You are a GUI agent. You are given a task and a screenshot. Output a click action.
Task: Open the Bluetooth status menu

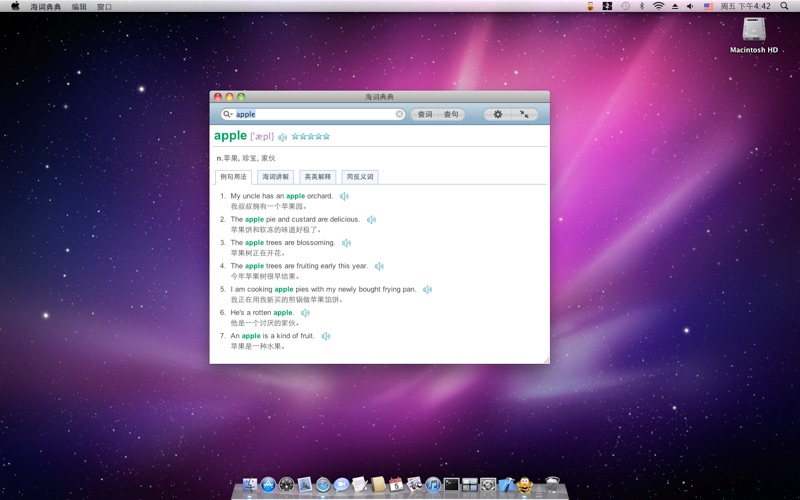(642, 6)
